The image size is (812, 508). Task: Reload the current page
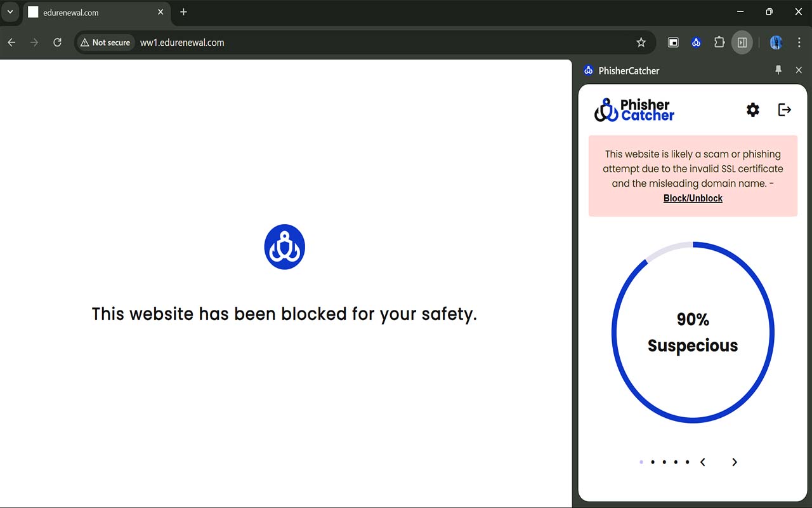[x=57, y=43]
